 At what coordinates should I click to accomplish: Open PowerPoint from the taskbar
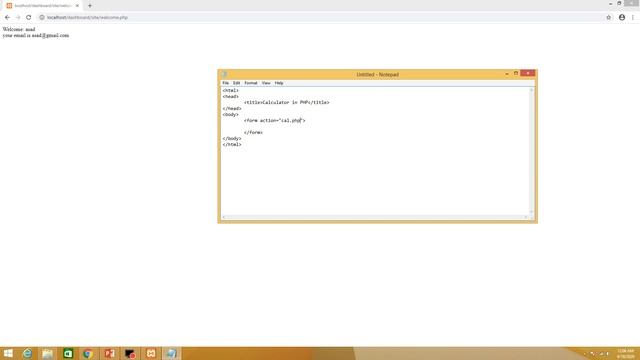pyautogui.click(x=109, y=353)
